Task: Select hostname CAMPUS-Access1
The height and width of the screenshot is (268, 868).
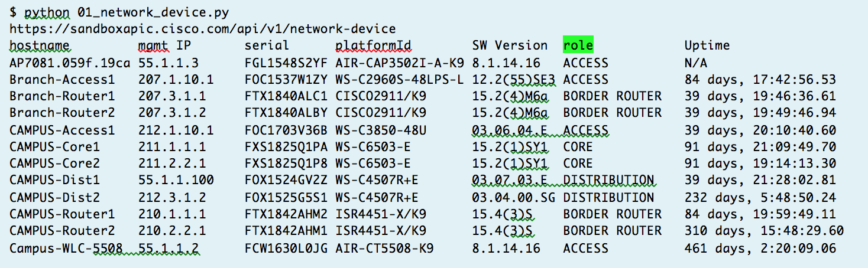Action: pyautogui.click(x=62, y=130)
